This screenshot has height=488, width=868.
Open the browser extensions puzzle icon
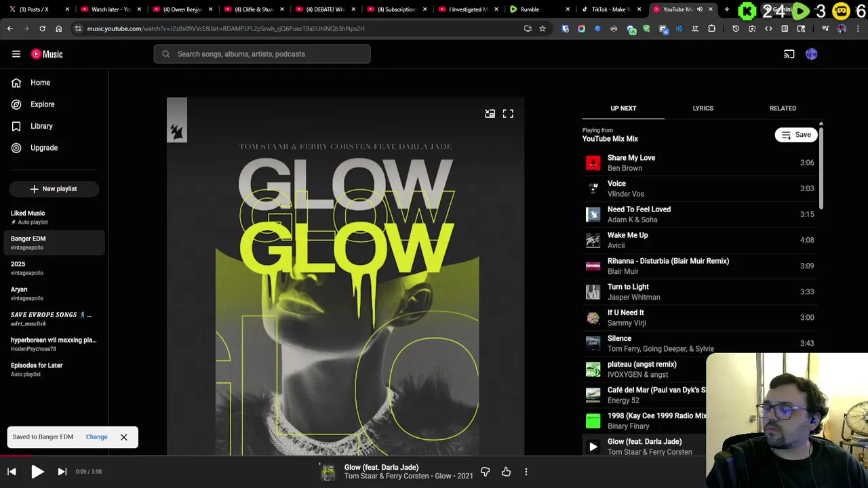coord(711,28)
